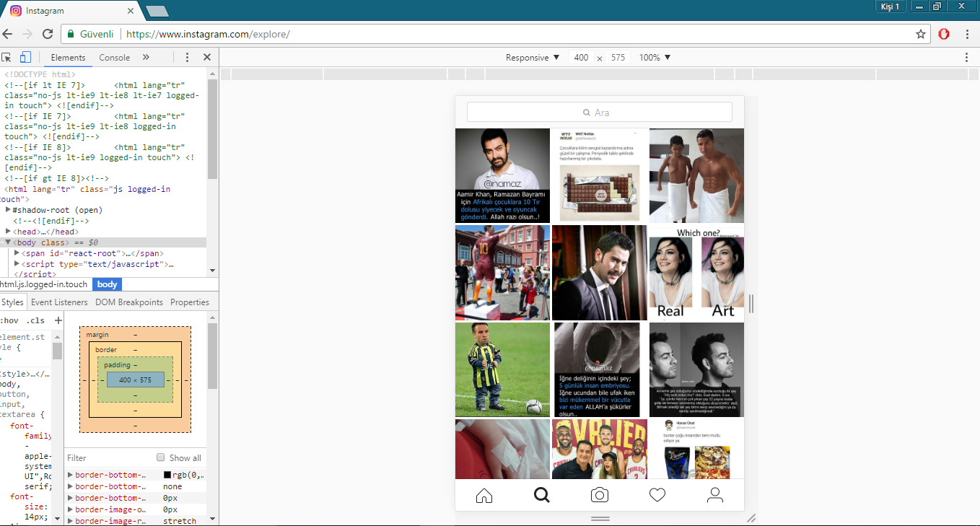
Task: Toggle the .cls class editor
Action: (35, 320)
